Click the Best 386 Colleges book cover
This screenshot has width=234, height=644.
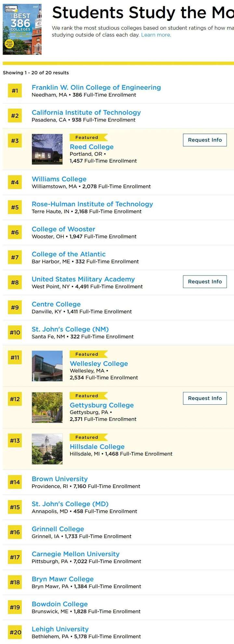coord(22,29)
